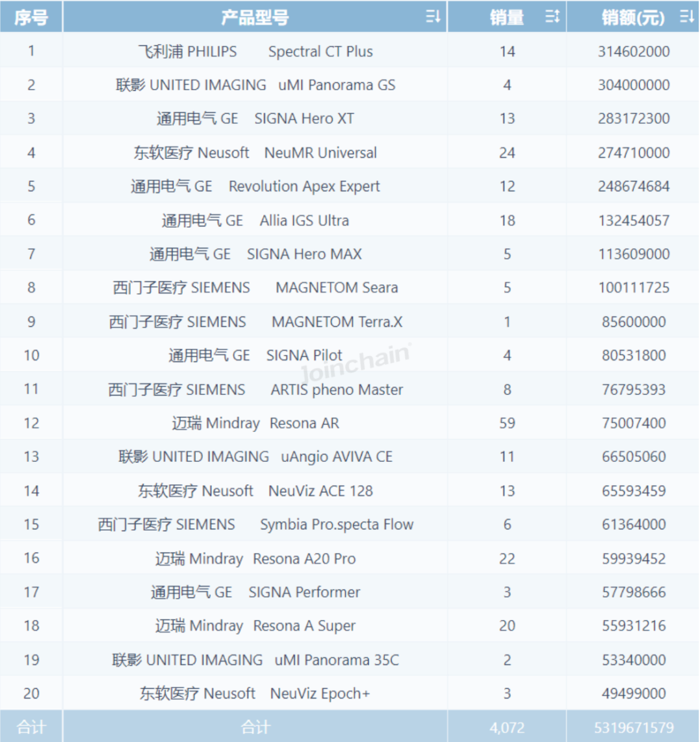Click row number 10 in 序号 column

[31, 355]
